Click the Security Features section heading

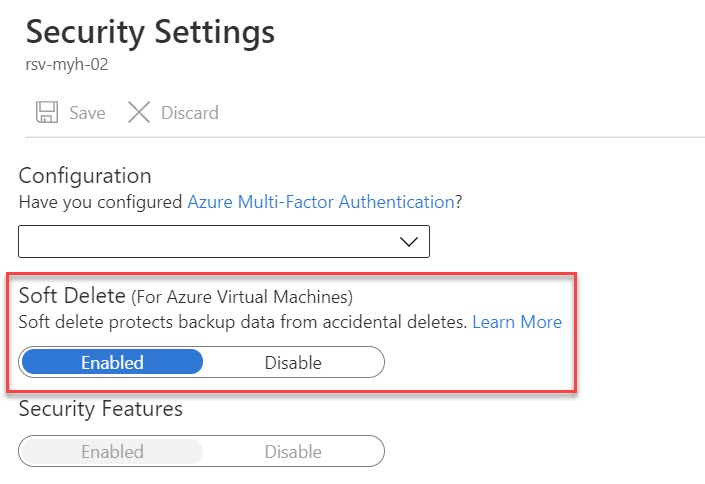[100, 408]
